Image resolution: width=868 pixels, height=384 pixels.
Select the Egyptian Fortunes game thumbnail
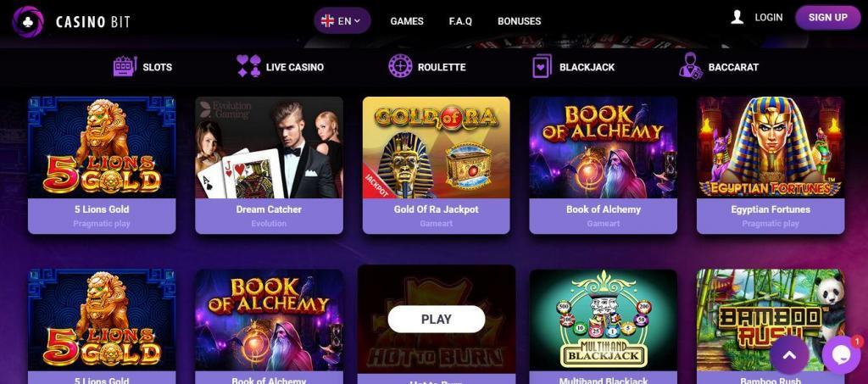click(771, 147)
